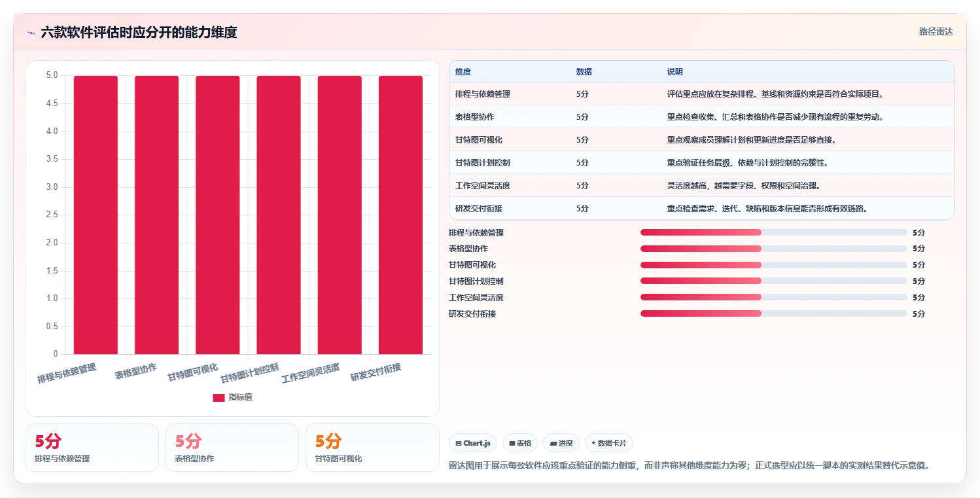
Task: Click the 维度 table column header
Action: tap(463, 71)
